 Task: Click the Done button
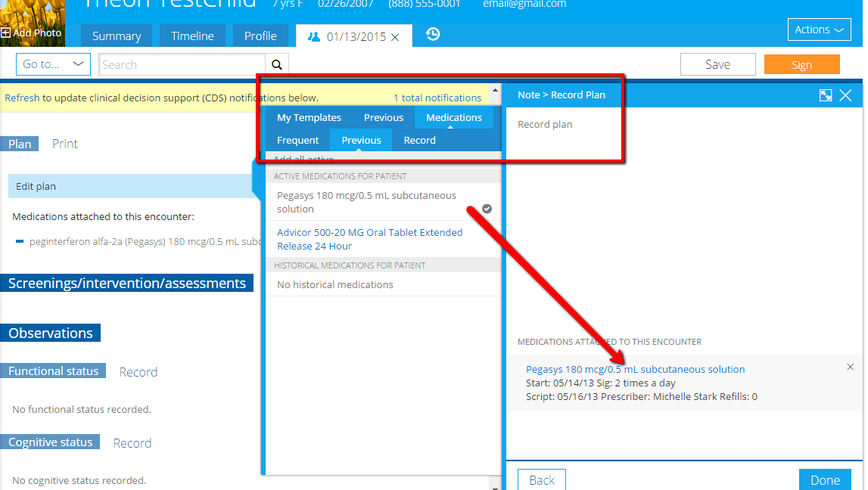coord(825,479)
